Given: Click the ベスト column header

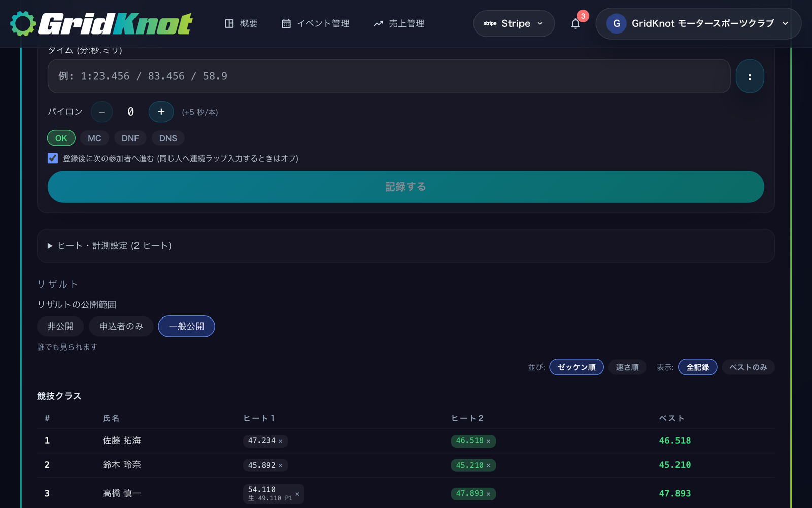Looking at the screenshot, I should (x=671, y=418).
